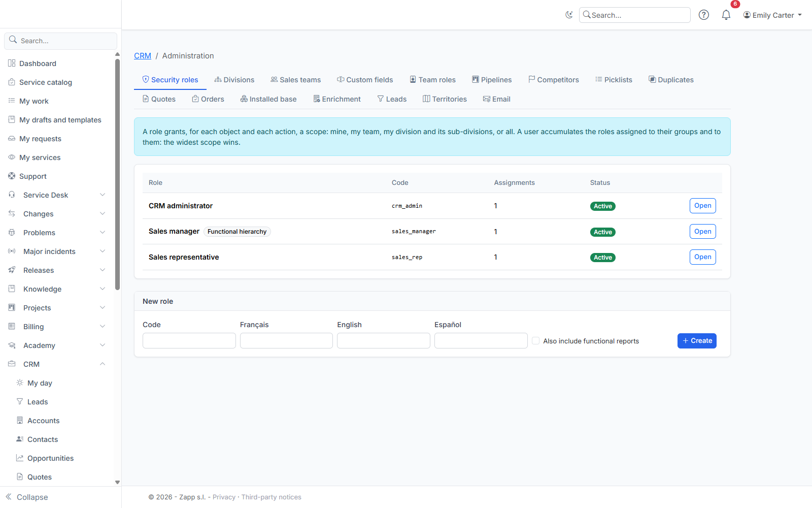This screenshot has width=812, height=508.
Task: Click the Major incidents broadcast icon
Action: coord(12,251)
